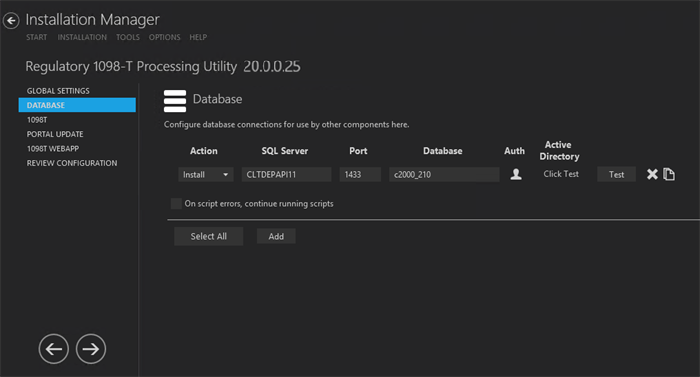Click the SQL Server field CLTDEPAPI11

287,175
